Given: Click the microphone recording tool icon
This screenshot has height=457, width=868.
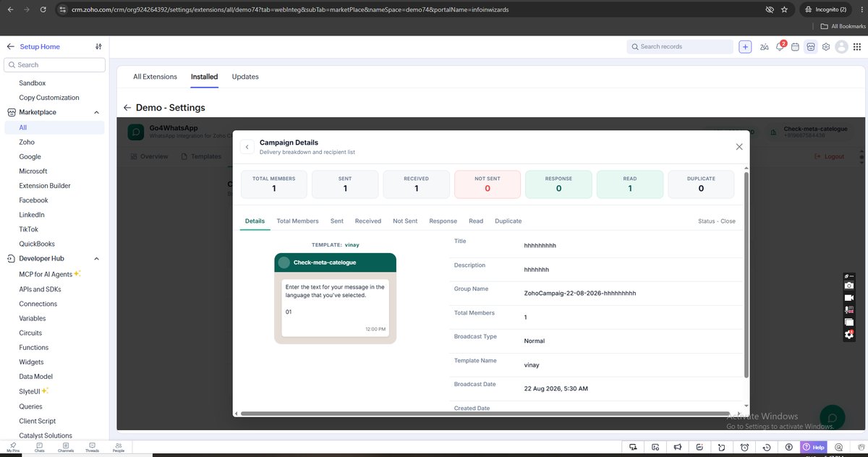Looking at the screenshot, I should (x=849, y=310).
